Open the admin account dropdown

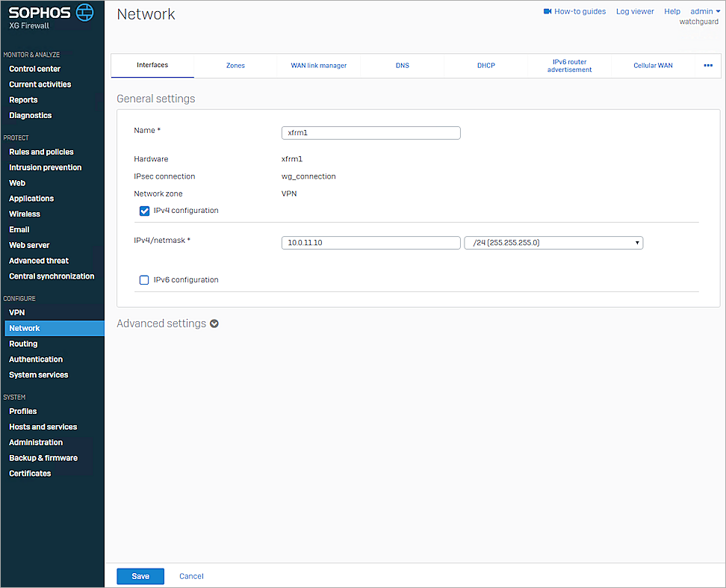pyautogui.click(x=702, y=10)
